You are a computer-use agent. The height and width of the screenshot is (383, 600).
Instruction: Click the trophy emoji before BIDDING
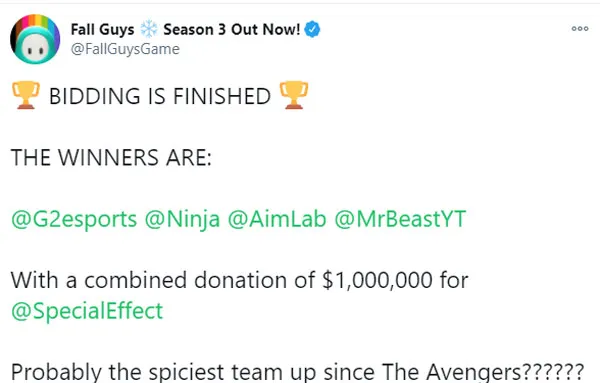pos(26,95)
